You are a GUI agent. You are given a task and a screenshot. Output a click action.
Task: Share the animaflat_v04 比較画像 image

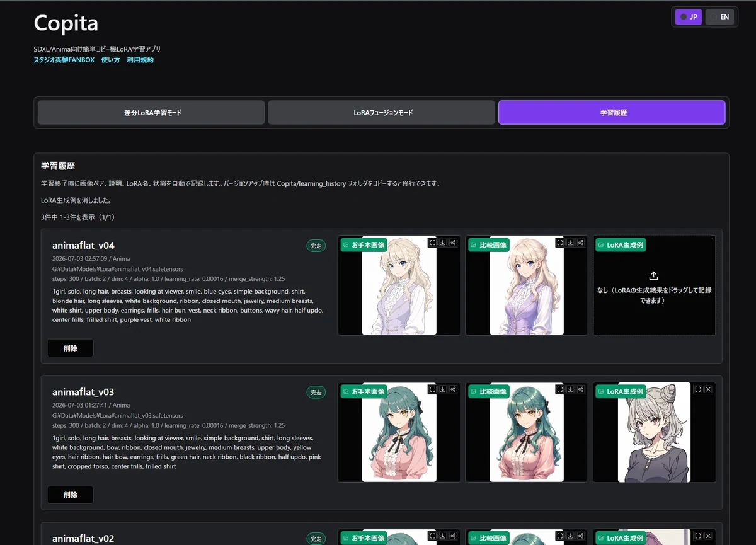pyautogui.click(x=580, y=243)
